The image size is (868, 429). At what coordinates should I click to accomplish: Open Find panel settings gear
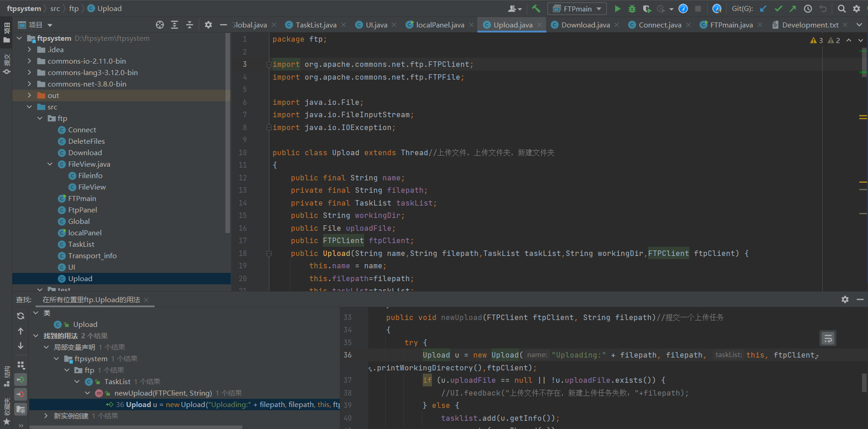click(x=845, y=299)
